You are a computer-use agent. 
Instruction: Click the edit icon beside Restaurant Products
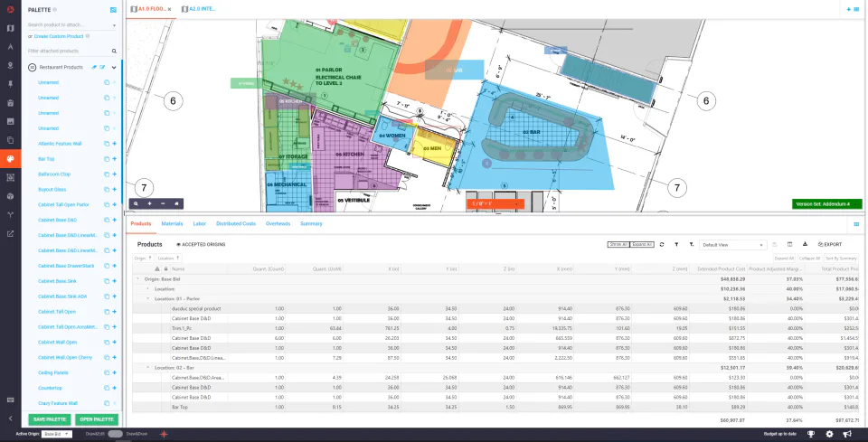[102, 67]
